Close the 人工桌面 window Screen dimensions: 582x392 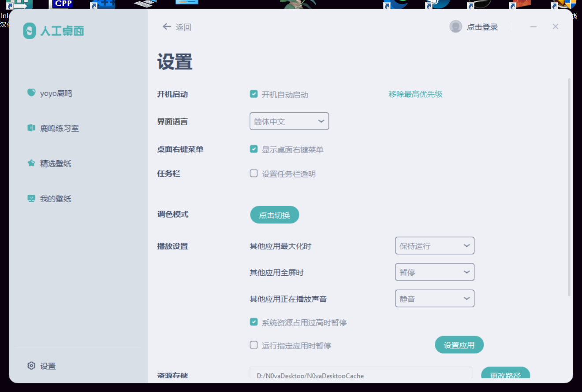coord(556,27)
